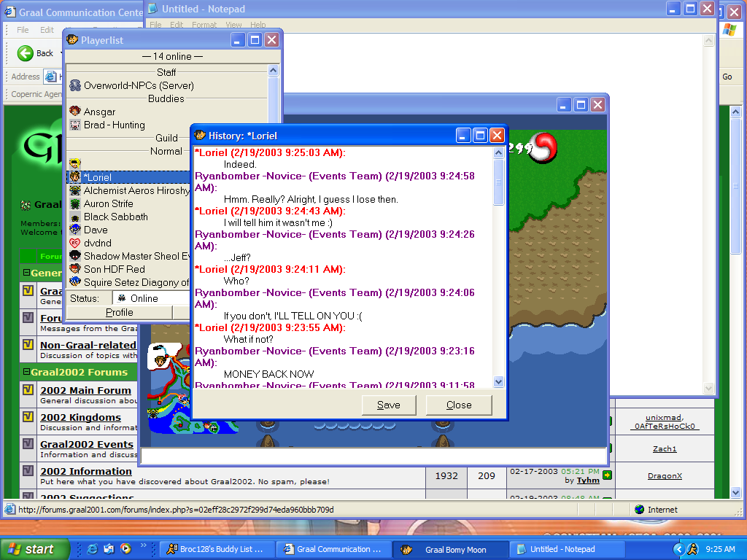Click the Internet Explorer Back arrow
Viewport: 747px width, 560px height.
pos(26,53)
